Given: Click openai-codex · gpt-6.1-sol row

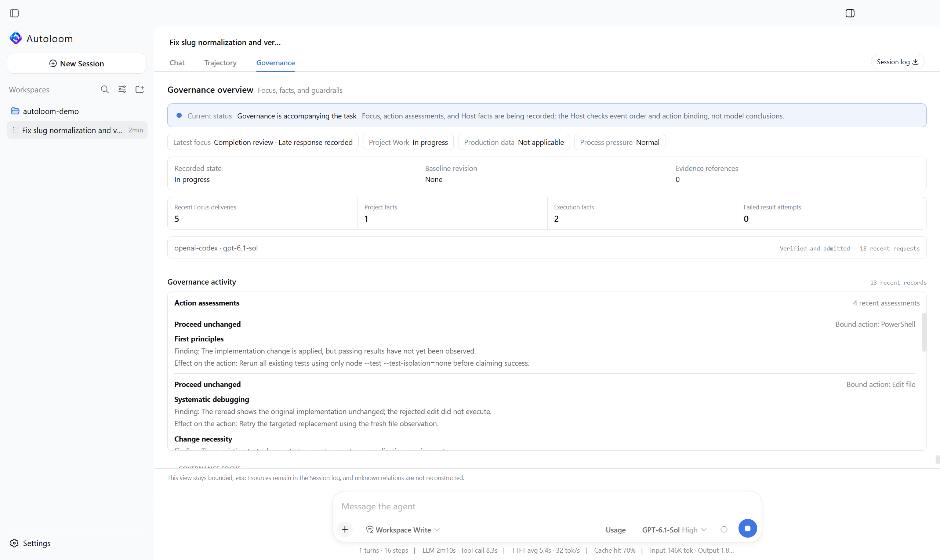Looking at the screenshot, I should (x=547, y=248).
